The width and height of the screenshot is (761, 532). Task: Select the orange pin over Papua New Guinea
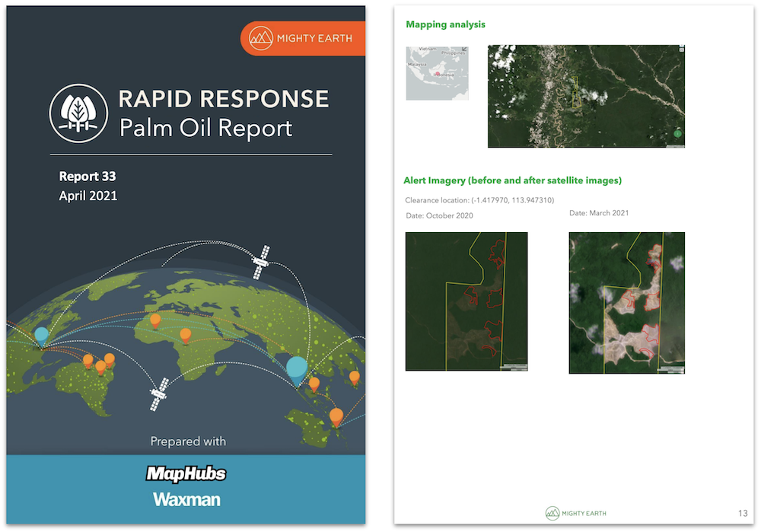click(x=336, y=418)
